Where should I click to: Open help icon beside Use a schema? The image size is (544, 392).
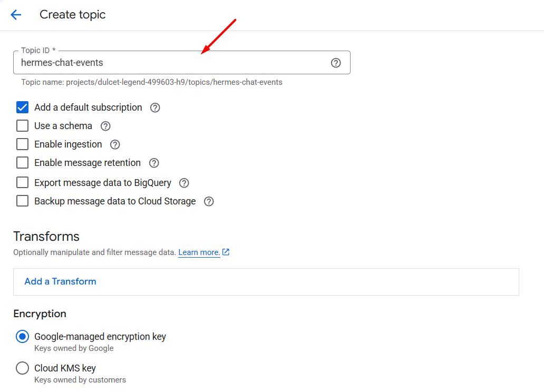click(105, 126)
